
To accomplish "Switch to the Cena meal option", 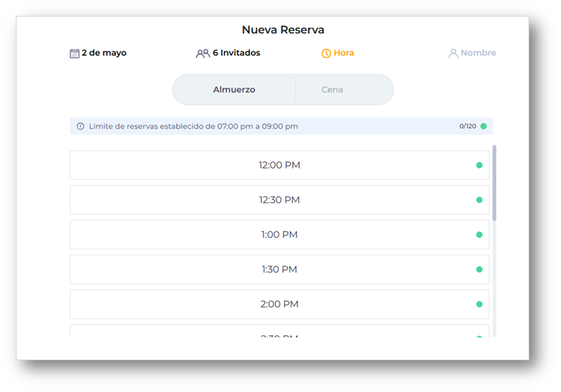I will click(332, 89).
